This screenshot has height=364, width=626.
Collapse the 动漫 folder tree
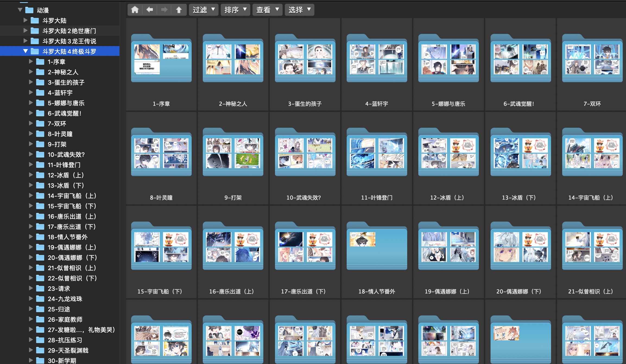point(20,10)
